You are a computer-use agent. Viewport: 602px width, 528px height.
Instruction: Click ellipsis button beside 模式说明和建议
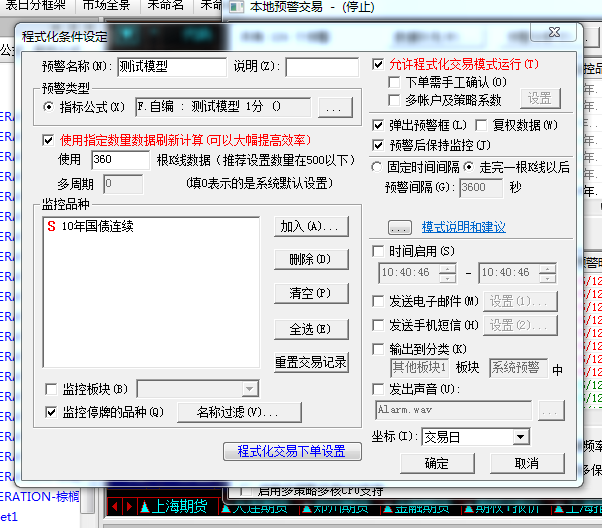(400, 227)
